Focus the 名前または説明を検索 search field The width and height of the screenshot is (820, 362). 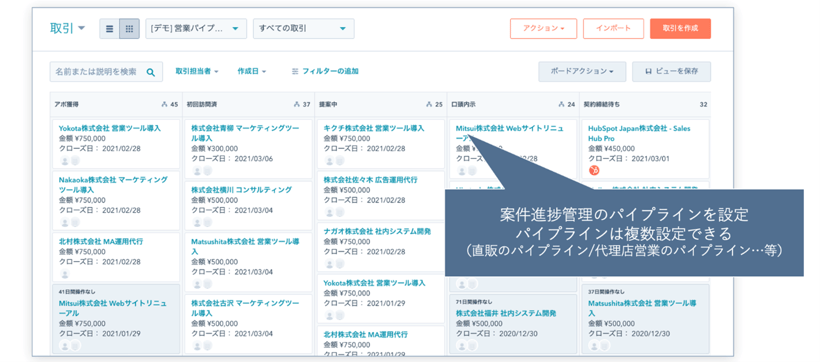[106, 72]
